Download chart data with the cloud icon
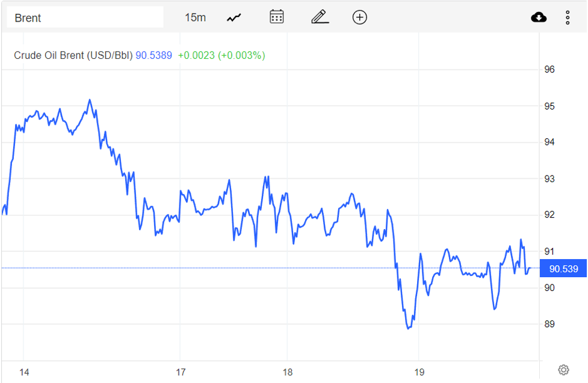The width and height of the screenshot is (588, 383). click(x=539, y=17)
